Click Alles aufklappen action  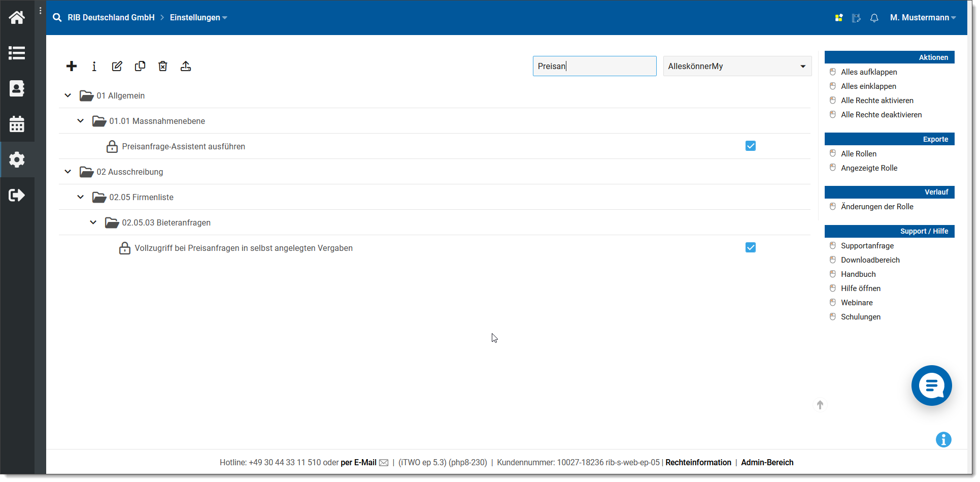click(868, 72)
